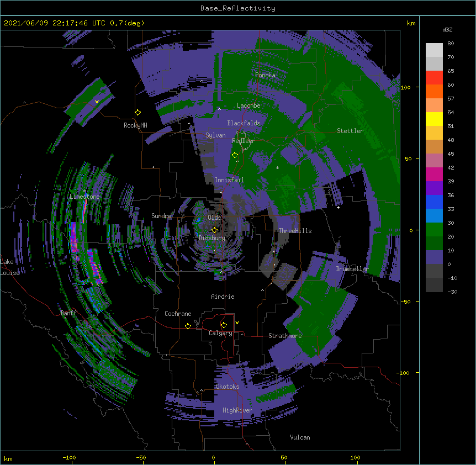Click the 30 dBZ light blue color swatch
Image resolution: width=476 pixels, height=465 pixels.
[434, 216]
